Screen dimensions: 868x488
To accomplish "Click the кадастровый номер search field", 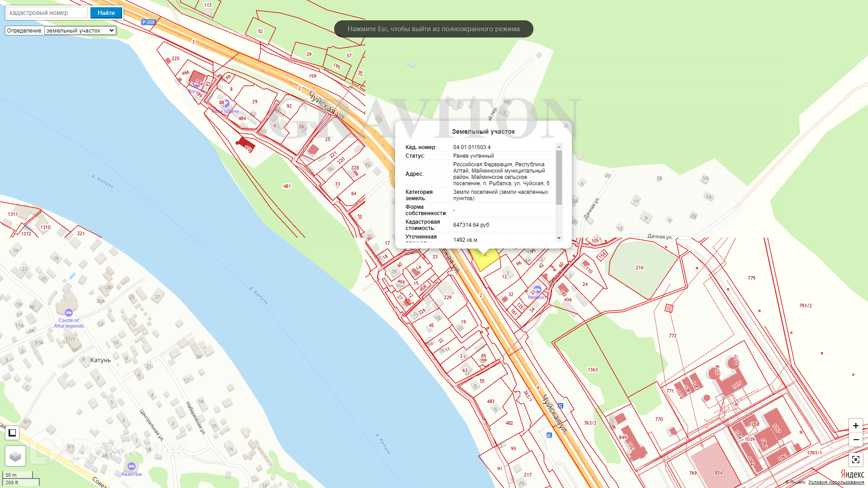I will 47,13.
